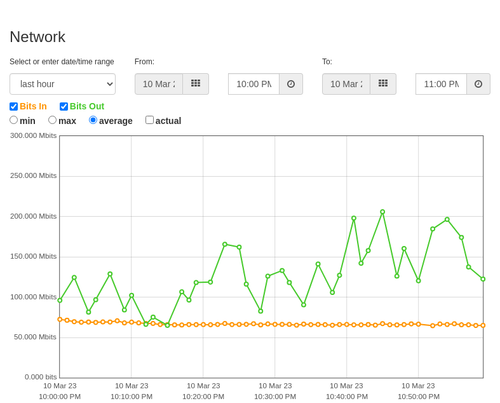Select the max radio button
Image resolution: width=500 pixels, height=403 pixels.
tap(52, 120)
